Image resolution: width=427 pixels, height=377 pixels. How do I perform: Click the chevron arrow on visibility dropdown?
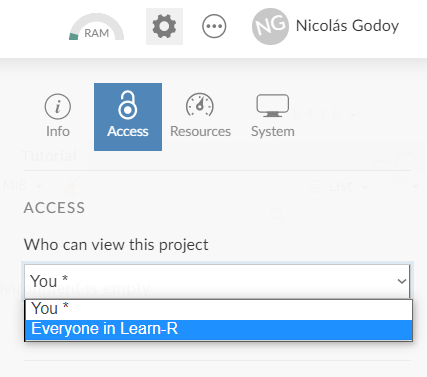(402, 281)
